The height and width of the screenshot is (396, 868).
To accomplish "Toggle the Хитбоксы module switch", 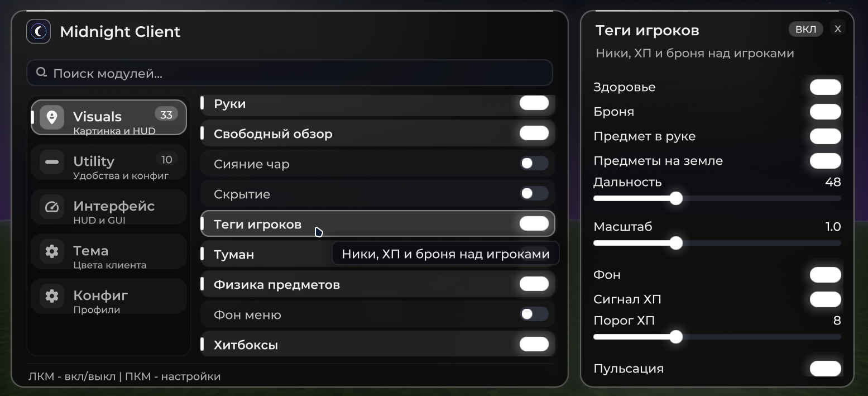I will pyautogui.click(x=534, y=344).
